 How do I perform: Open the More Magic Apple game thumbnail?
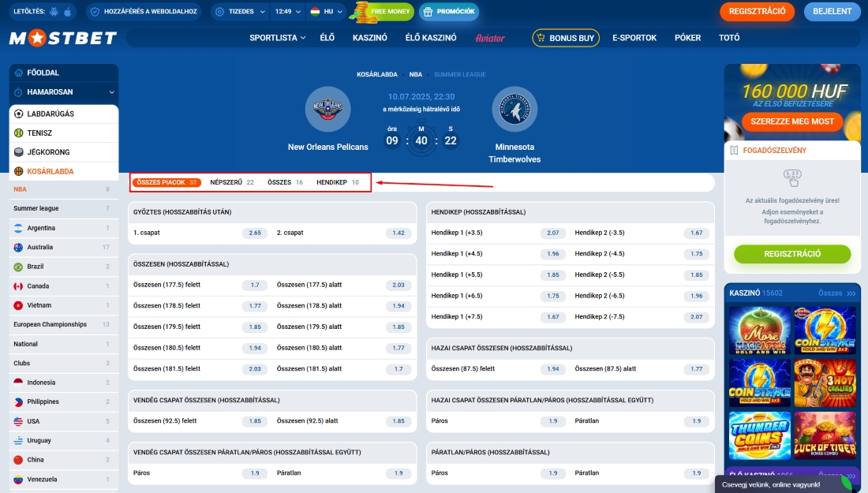759,331
